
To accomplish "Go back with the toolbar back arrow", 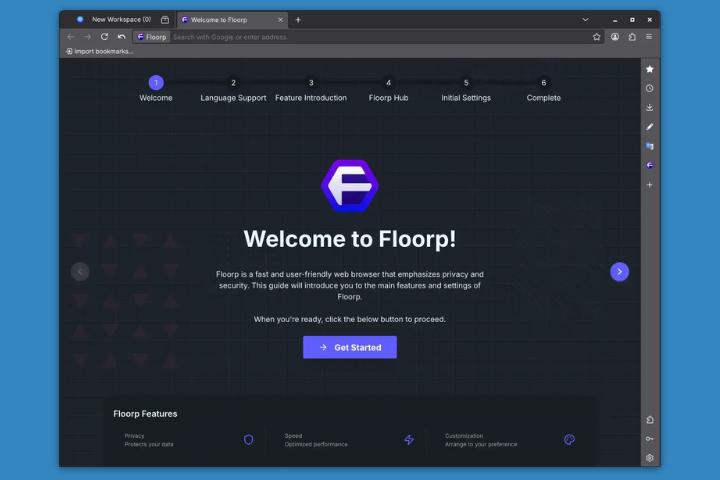I will tap(71, 37).
